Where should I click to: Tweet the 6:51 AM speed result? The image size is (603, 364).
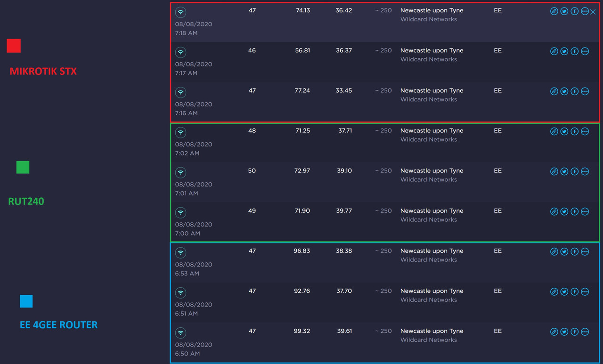tap(564, 291)
